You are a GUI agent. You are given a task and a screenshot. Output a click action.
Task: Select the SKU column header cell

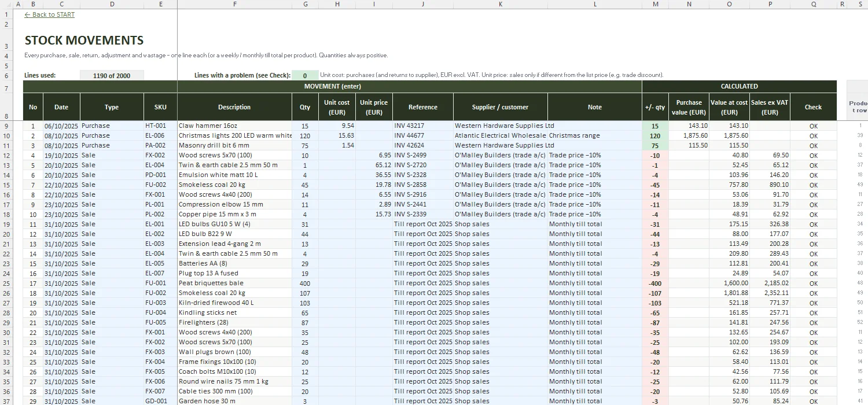[x=160, y=107]
